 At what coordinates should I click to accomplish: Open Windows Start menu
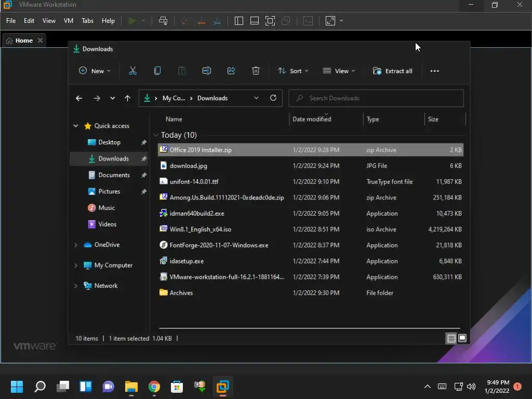click(x=17, y=387)
